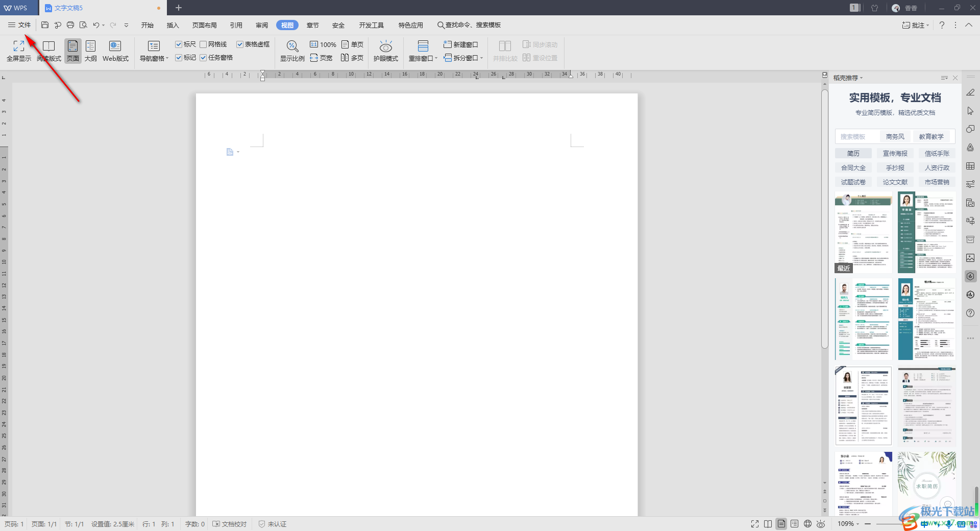Viewport: 980px width, 531px height.
Task: Open the image gallery sidebar icon
Action: coord(970,258)
